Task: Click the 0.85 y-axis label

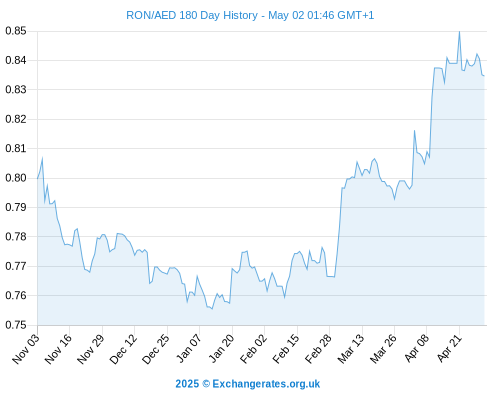Action: click(16, 31)
